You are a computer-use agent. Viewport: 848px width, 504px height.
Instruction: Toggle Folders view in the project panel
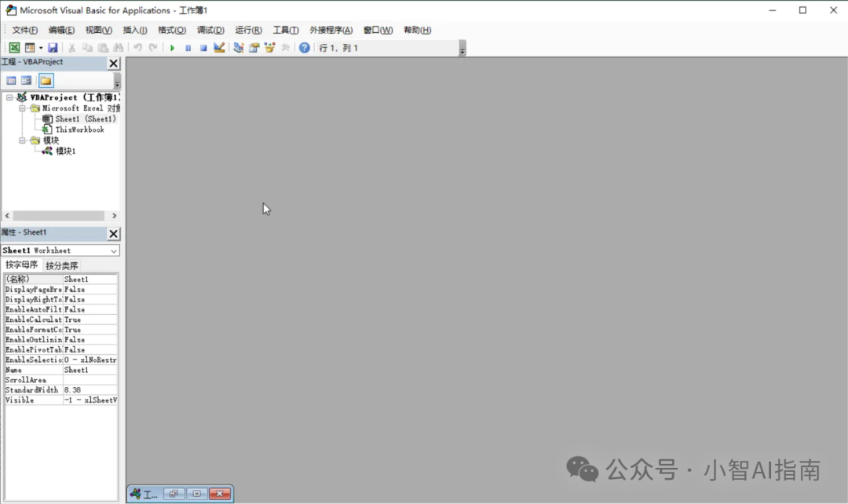46,80
